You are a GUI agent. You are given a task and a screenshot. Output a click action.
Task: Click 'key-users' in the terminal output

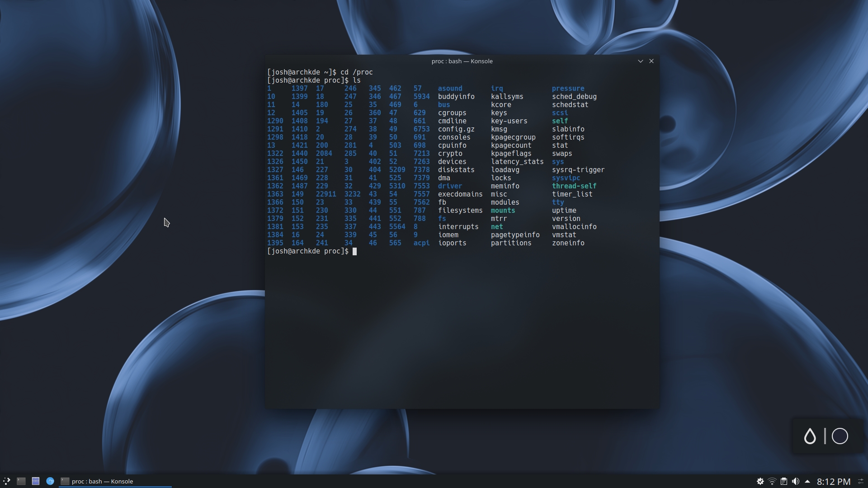coord(509,121)
